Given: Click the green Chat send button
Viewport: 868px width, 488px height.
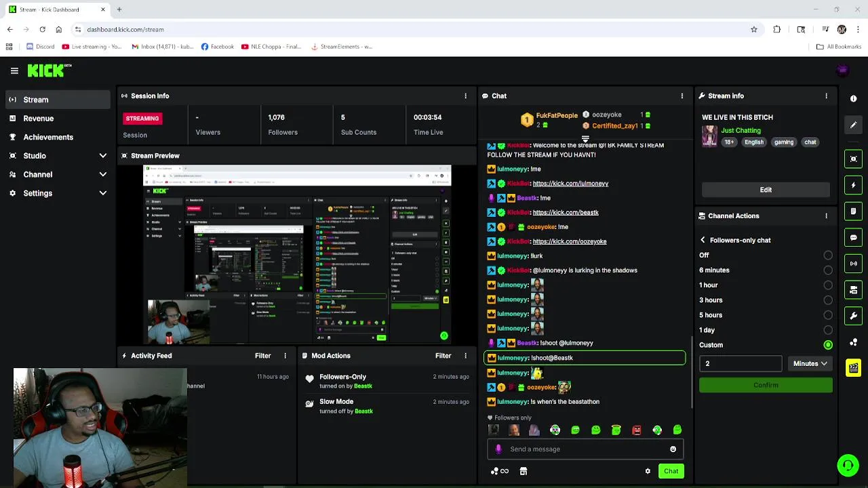Looking at the screenshot, I should coord(671,471).
